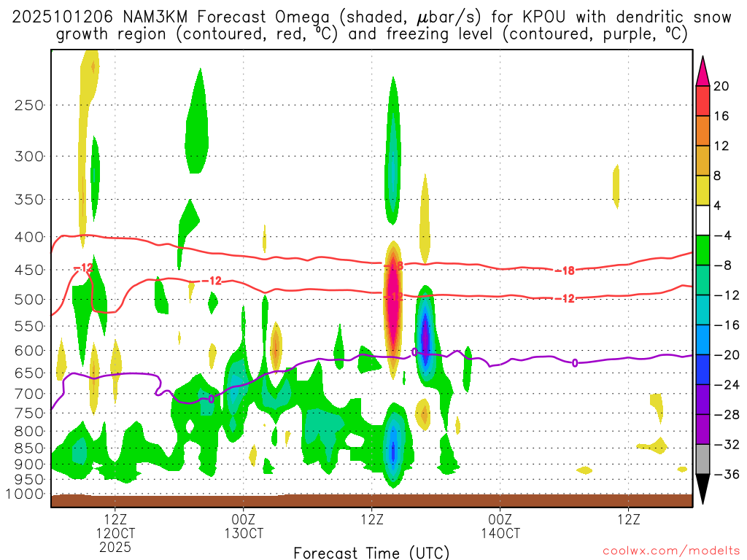Click the amber colorbar swatch between 8 and 12
Image resolution: width=747 pixels, height=560 pixels.
[x=703, y=160]
